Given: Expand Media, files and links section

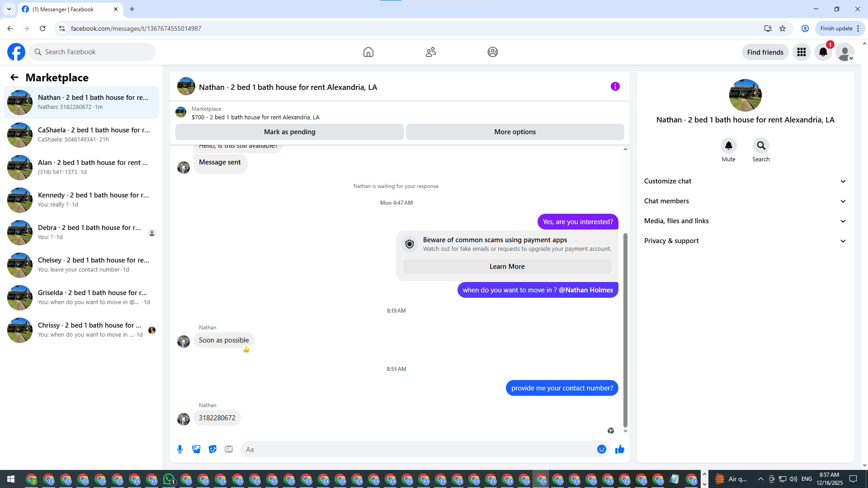Looking at the screenshot, I should 745,221.
